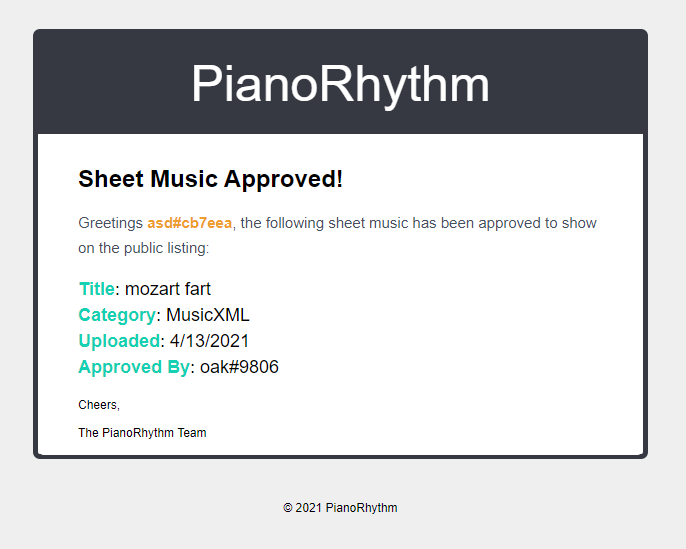The width and height of the screenshot is (686, 549).
Task: Click the Cheers, sign-off text
Action: [x=99, y=405]
